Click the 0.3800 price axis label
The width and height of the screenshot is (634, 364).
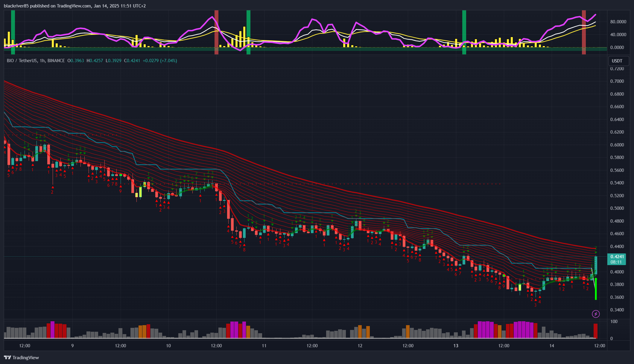pos(617,285)
